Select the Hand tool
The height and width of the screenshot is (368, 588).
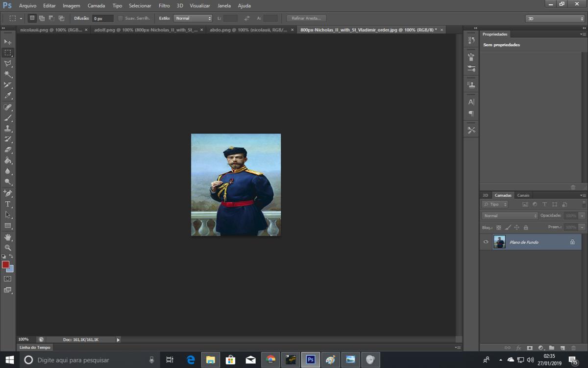coord(8,237)
